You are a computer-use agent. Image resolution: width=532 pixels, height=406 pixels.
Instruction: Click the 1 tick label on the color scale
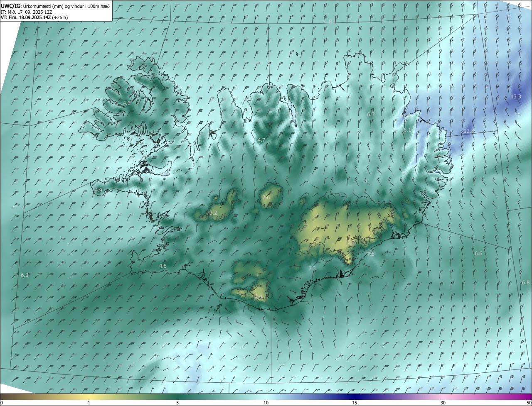click(89, 403)
